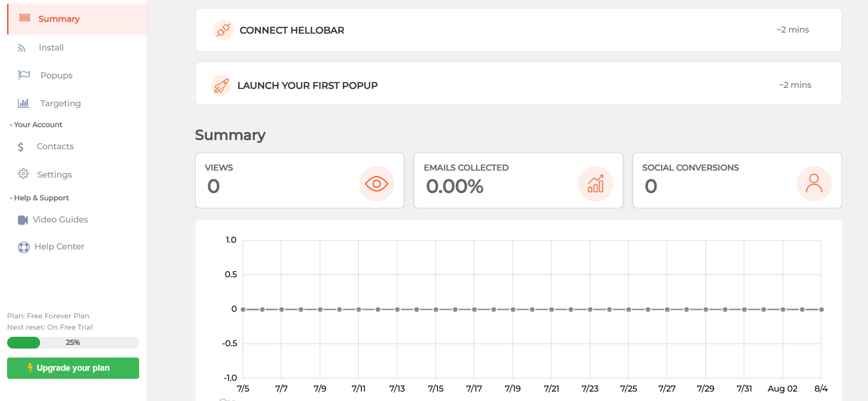Screen dimensions: 868x401
Task: Click the -0.5 y-axis label
Action: coord(229,343)
